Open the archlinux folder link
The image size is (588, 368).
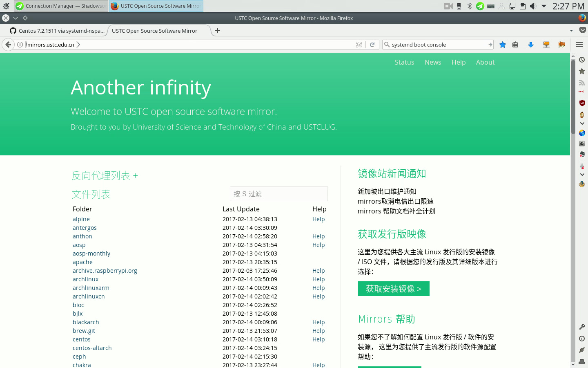tap(85, 279)
